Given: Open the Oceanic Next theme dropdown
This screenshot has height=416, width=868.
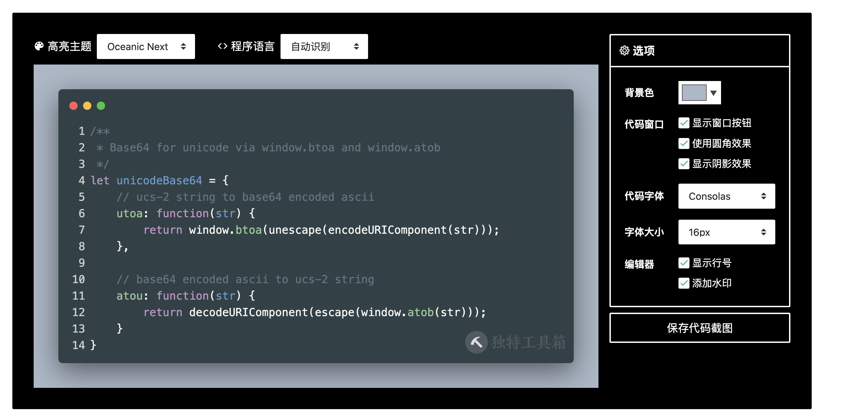Looking at the screenshot, I should pos(146,46).
